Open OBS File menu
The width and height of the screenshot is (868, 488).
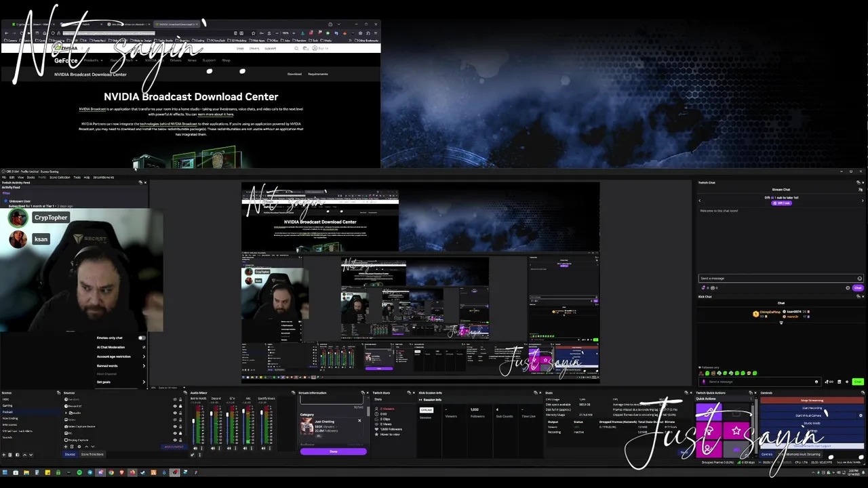click(x=4, y=178)
